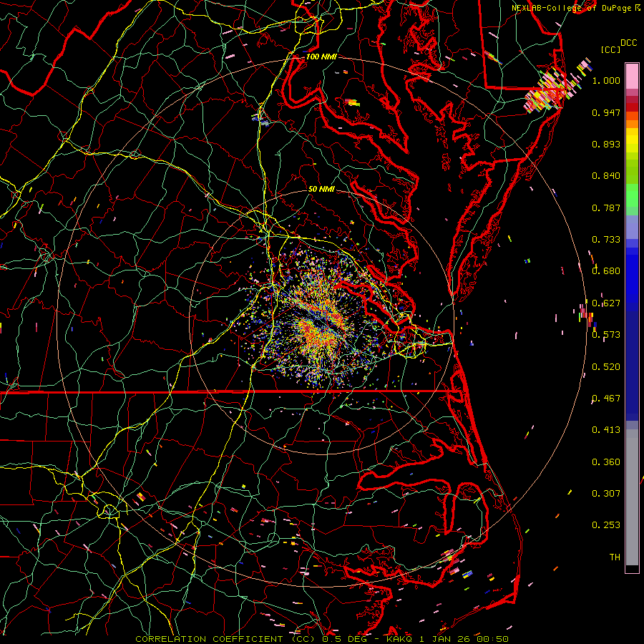
Task: Click the 0.307 legend value
Action: coord(606,493)
